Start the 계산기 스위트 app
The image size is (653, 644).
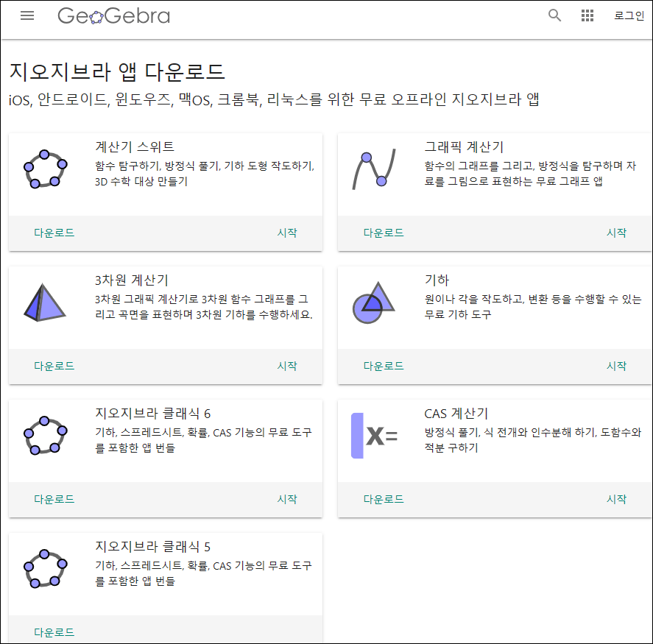[x=287, y=233]
